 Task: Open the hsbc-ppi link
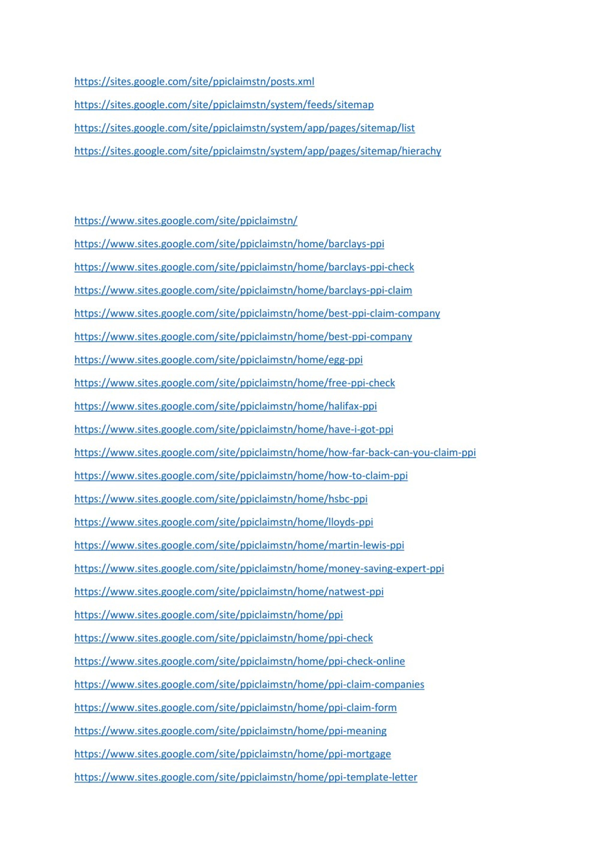point(221,499)
